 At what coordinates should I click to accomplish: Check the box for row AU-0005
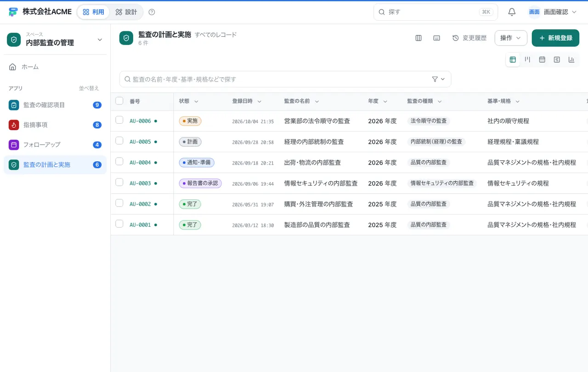point(119,141)
